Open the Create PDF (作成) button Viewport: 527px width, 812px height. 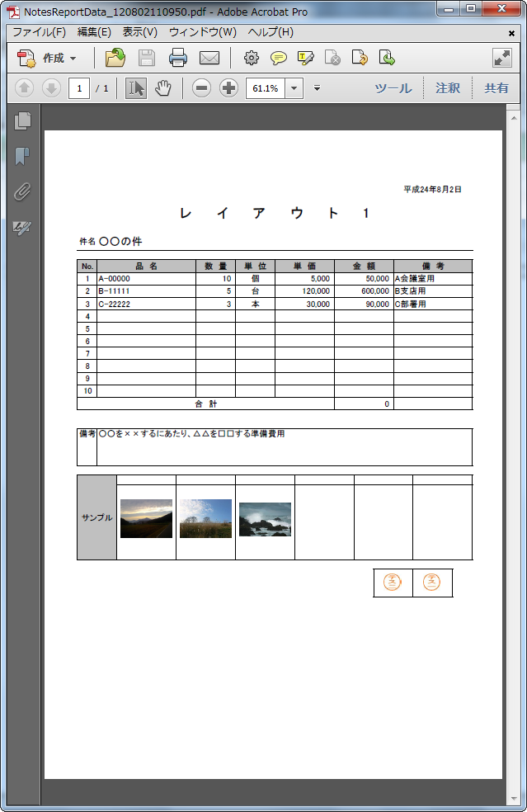coord(40,58)
